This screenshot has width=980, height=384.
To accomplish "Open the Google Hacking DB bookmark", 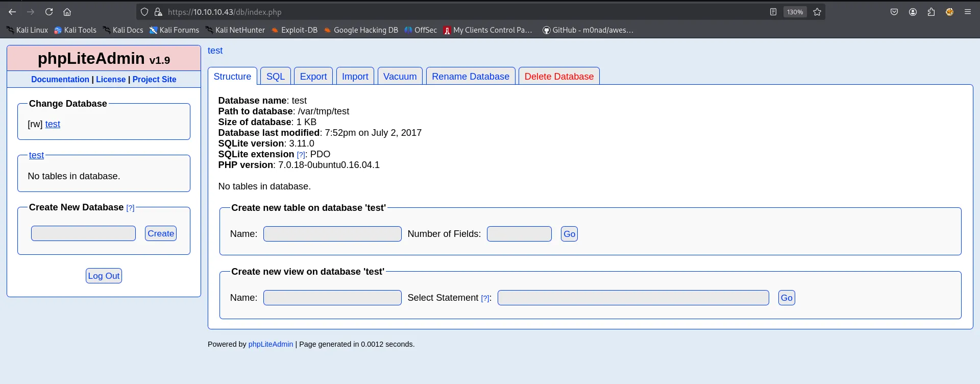I will point(360,30).
